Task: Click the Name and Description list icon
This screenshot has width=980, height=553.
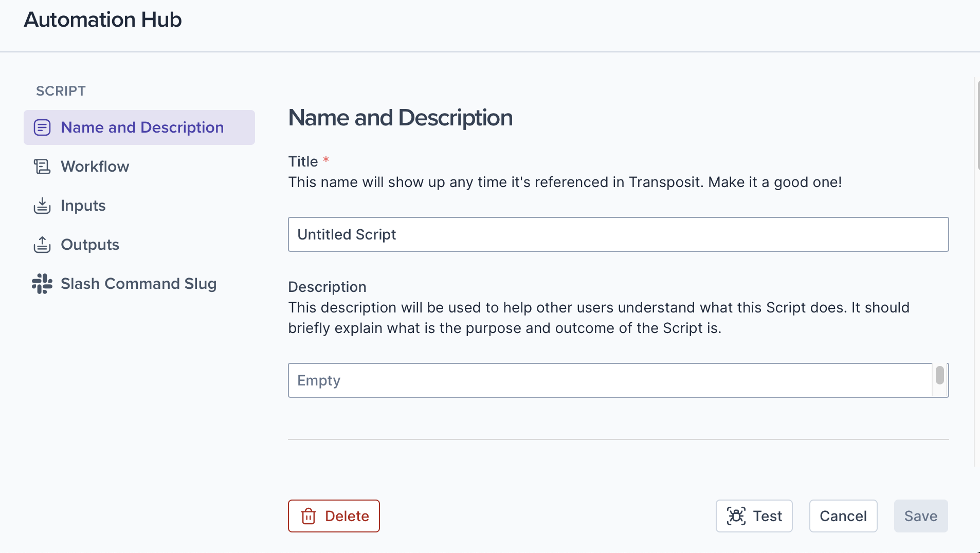Action: pyautogui.click(x=42, y=127)
